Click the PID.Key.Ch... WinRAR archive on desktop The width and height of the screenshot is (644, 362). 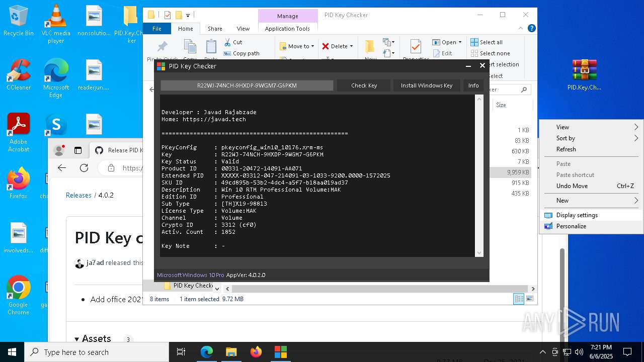point(584,75)
